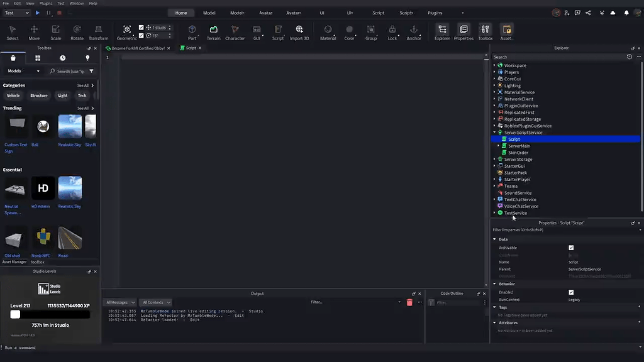644x362 pixels.
Task: Filter toolbox by Tech category
Action: 82,96
